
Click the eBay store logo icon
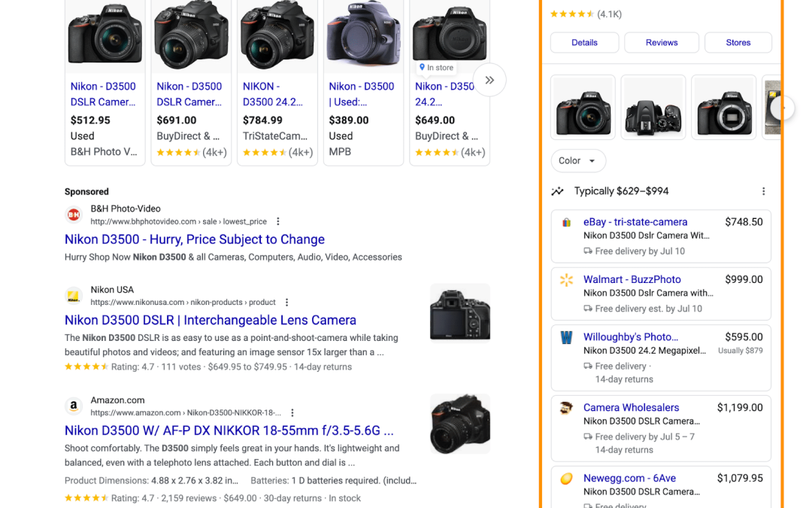567,222
